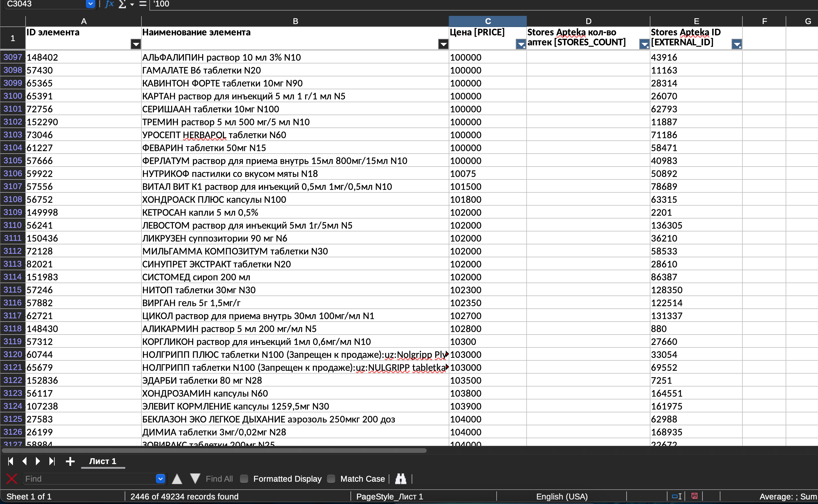818x504 pixels.
Task: Go to first sheet navigation arrow
Action: pos(10,461)
